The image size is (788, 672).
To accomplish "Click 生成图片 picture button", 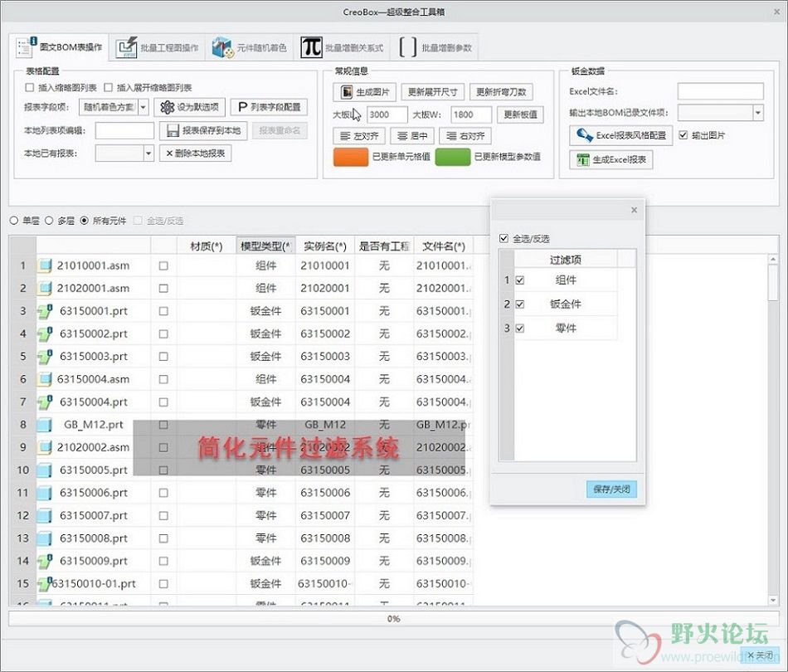I will pos(364,92).
